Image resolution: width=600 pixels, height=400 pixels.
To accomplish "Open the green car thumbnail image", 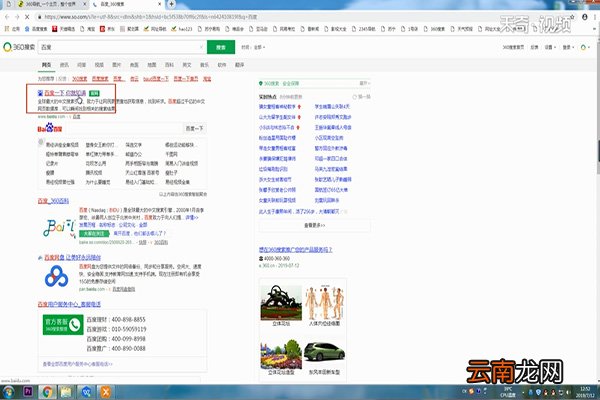I will pyautogui.click(x=324, y=353).
